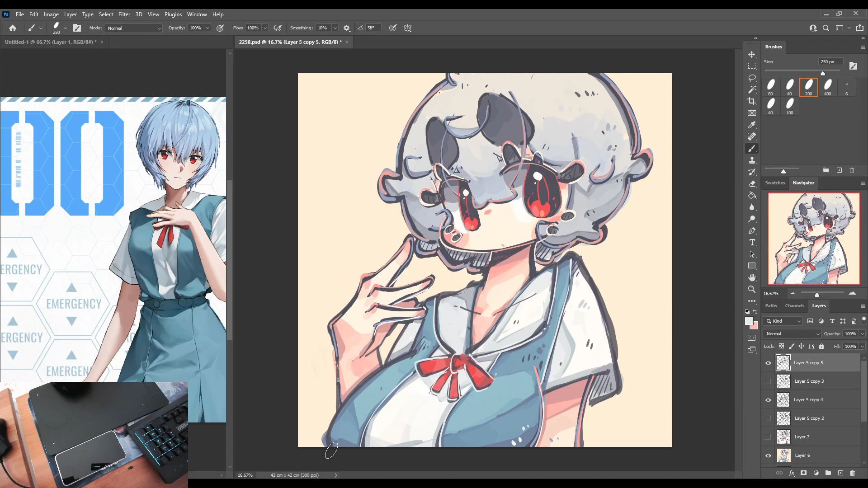Click the search magnifier icon top right

826,28
